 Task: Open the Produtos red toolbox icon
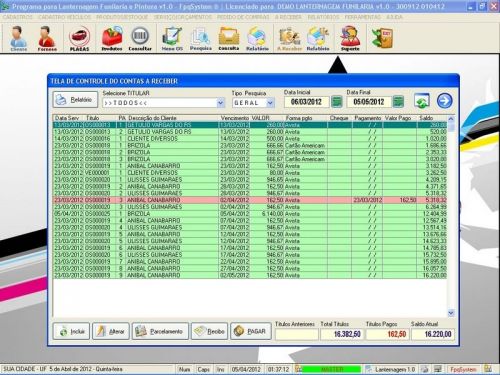tap(112, 38)
